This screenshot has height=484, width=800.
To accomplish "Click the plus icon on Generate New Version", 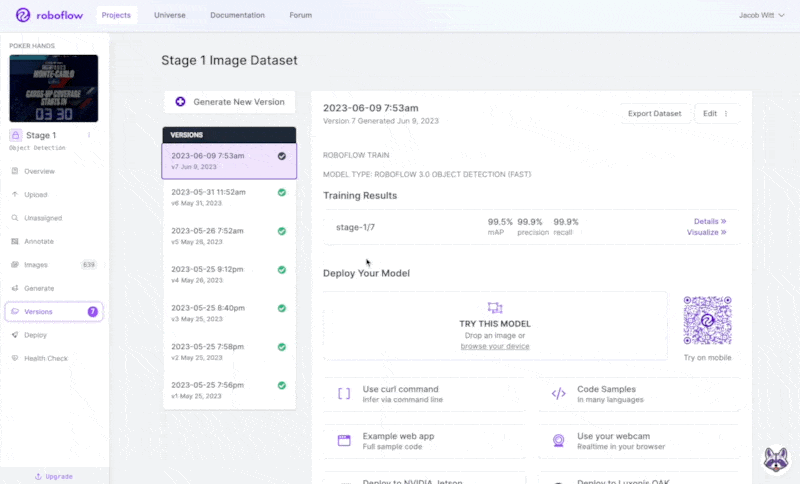I will click(180, 101).
